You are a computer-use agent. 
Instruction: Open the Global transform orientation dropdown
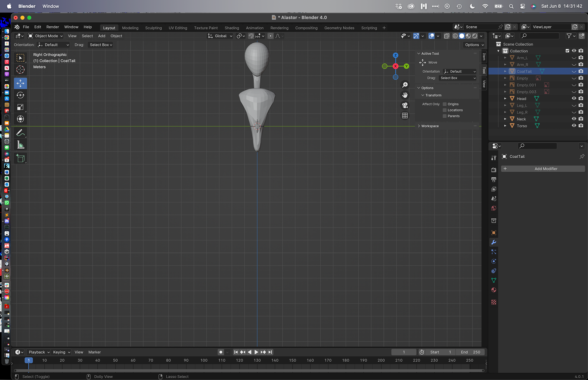pos(220,36)
